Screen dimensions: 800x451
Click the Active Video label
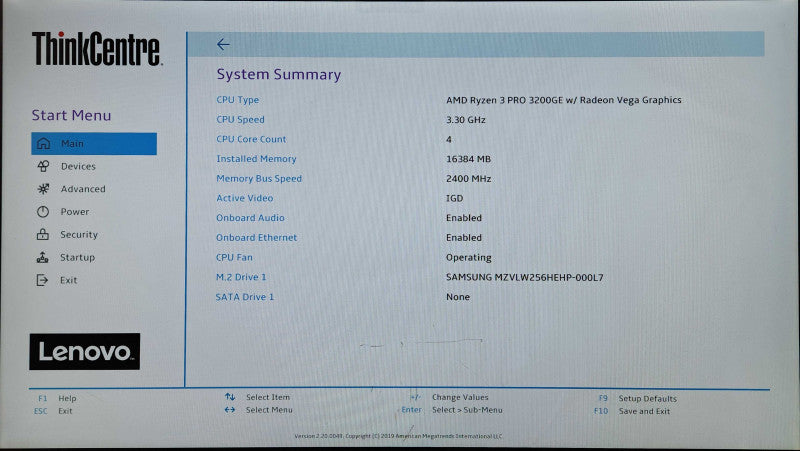(x=244, y=198)
